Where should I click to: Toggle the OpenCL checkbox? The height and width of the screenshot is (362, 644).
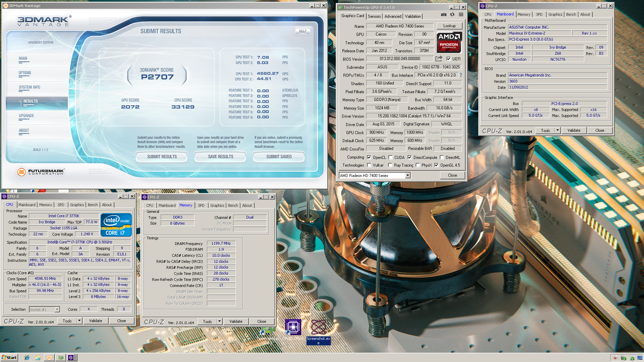pos(369,157)
